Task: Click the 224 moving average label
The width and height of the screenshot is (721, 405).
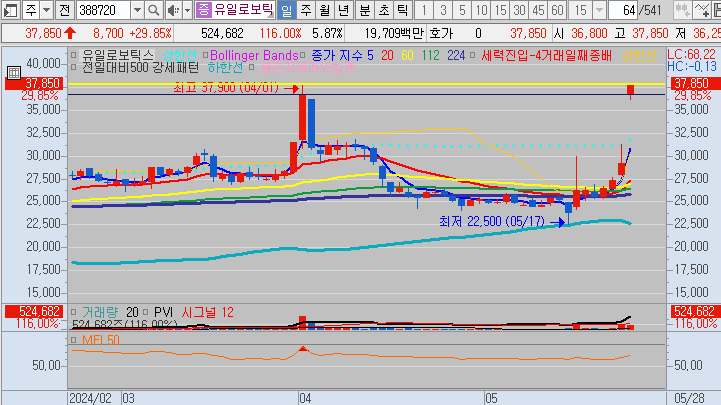Action: [x=456, y=56]
